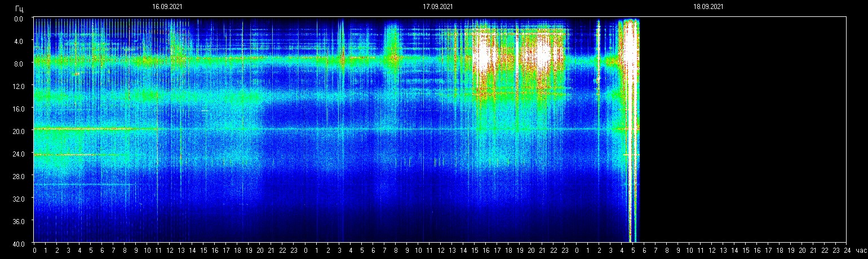
Task: Select the 20.0 frequency axis label
Action: (x=19, y=131)
